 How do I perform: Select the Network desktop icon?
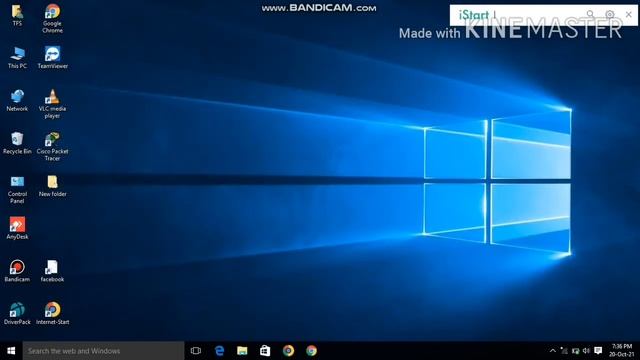17,100
